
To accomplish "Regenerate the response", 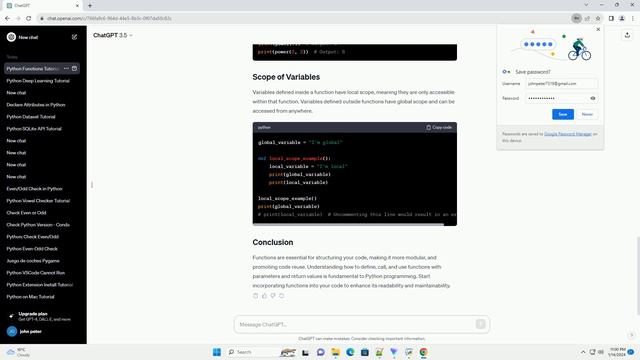I will 282,296.
